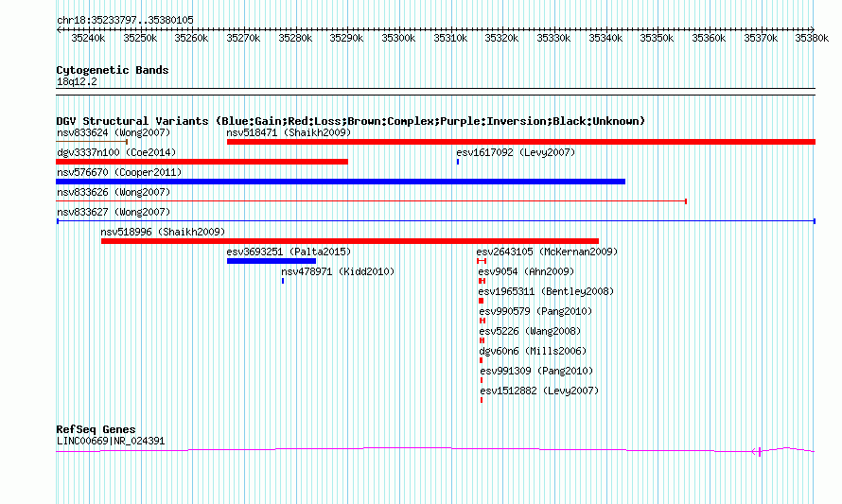Select the thin red nsv833626 line

click(372, 201)
